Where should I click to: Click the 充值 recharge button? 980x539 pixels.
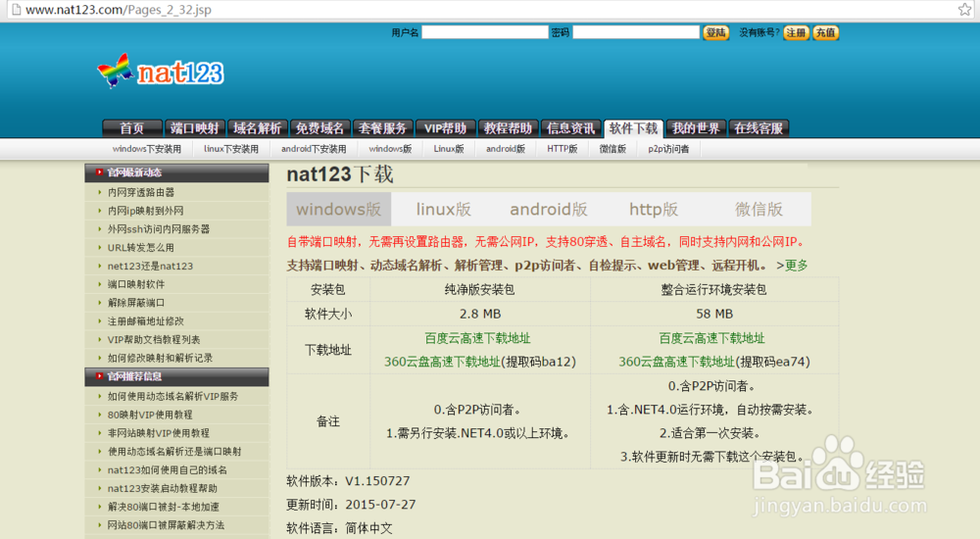(x=825, y=32)
